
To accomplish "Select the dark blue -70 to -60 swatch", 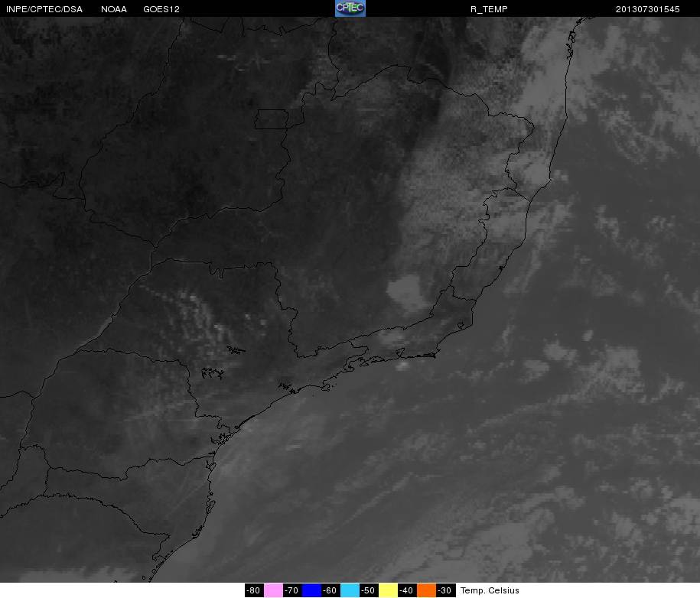I will [x=311, y=590].
